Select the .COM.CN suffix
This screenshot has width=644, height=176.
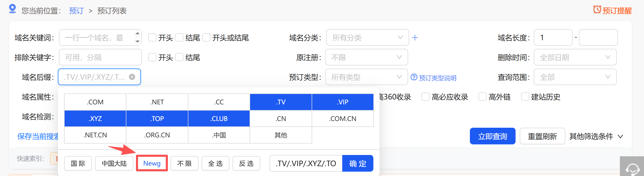point(343,119)
